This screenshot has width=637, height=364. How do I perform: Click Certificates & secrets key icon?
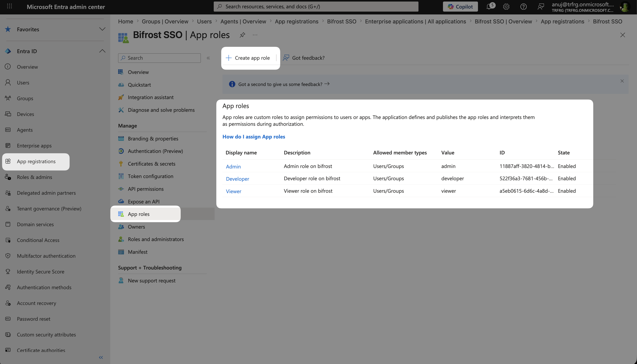121,164
